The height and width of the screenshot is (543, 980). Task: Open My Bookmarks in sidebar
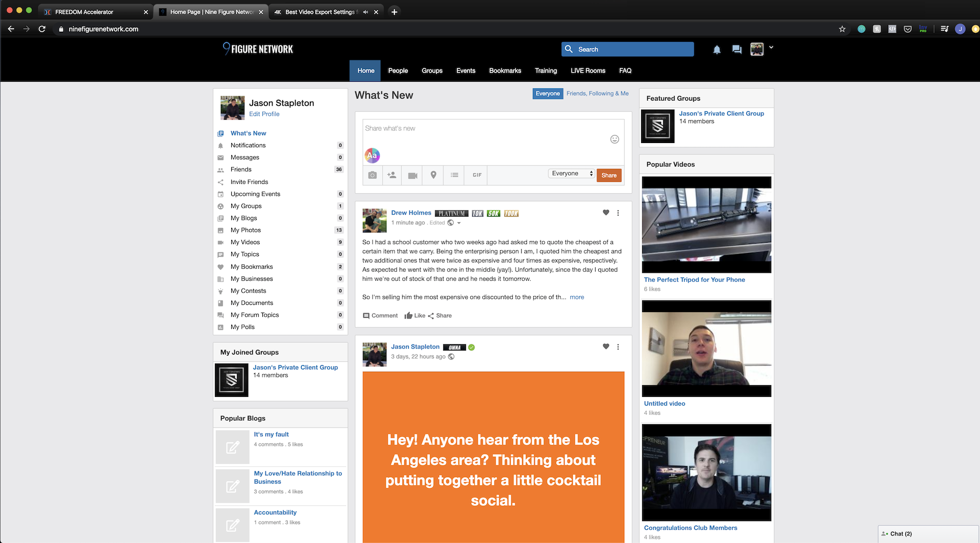point(252,267)
